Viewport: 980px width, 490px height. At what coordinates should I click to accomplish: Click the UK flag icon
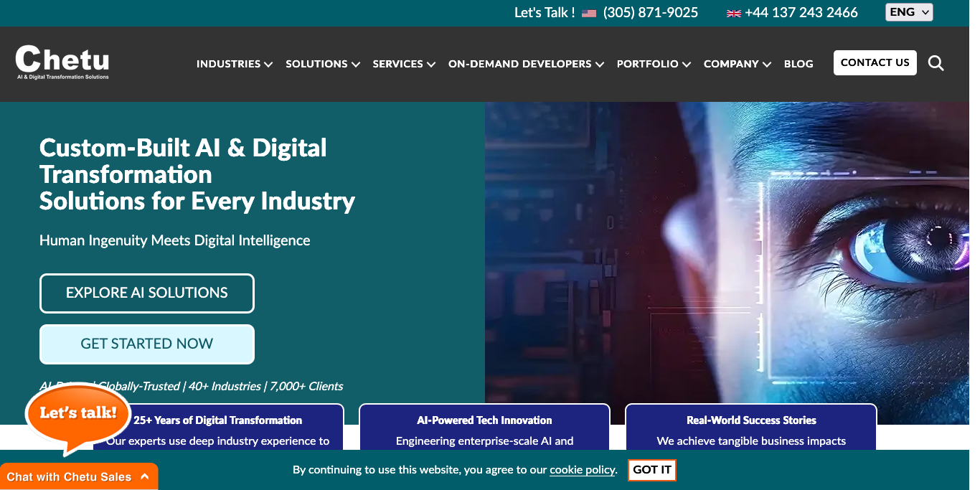[x=733, y=13]
